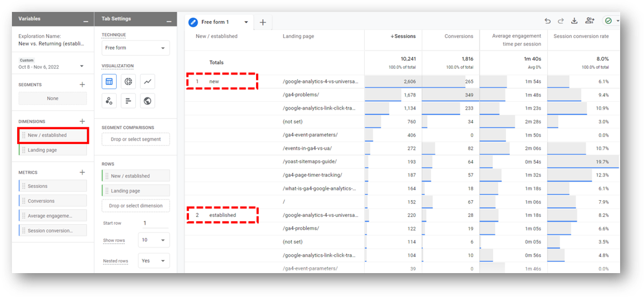Screen dimensions: 644x297
Task: Add a new segment with plus icon
Action: [82, 85]
